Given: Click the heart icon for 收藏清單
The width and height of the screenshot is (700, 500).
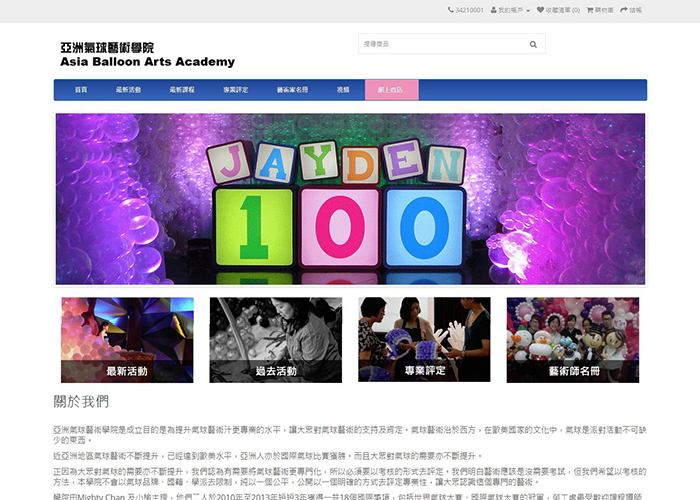Looking at the screenshot, I should point(541,9).
